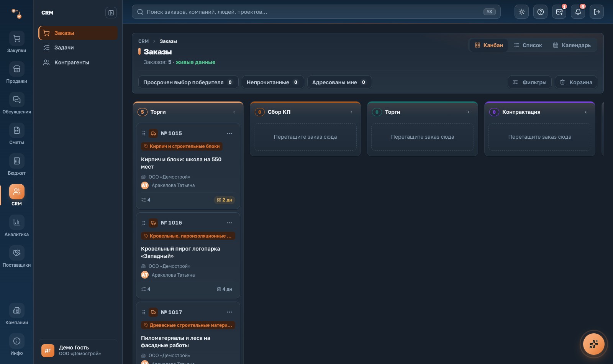Collapse the Сбор КП column
Screen dimensions: 613x364
tap(351, 112)
